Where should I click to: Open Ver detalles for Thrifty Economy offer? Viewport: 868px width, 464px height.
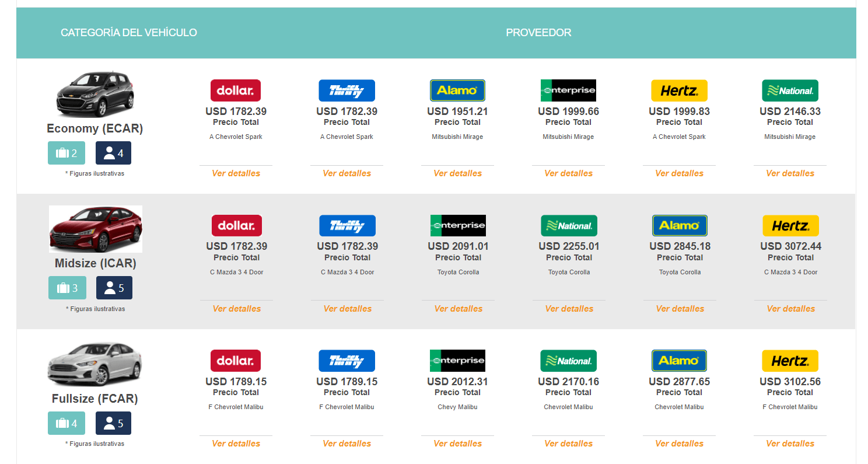[x=347, y=173]
